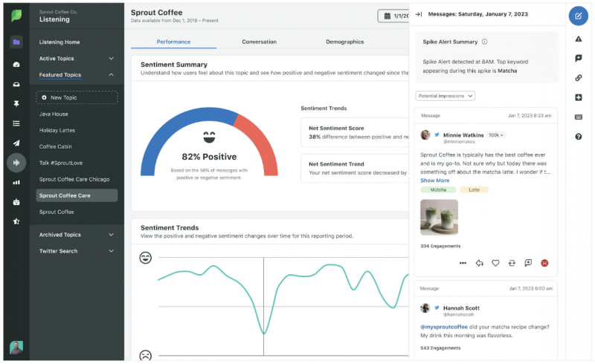Open the user profile avatar at bottom left
595x364 pixels.
point(16,348)
